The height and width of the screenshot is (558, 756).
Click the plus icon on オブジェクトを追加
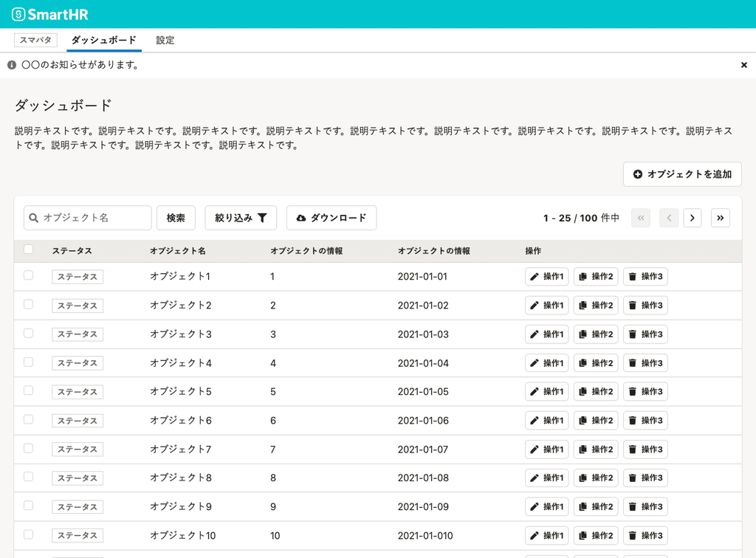[x=639, y=174]
